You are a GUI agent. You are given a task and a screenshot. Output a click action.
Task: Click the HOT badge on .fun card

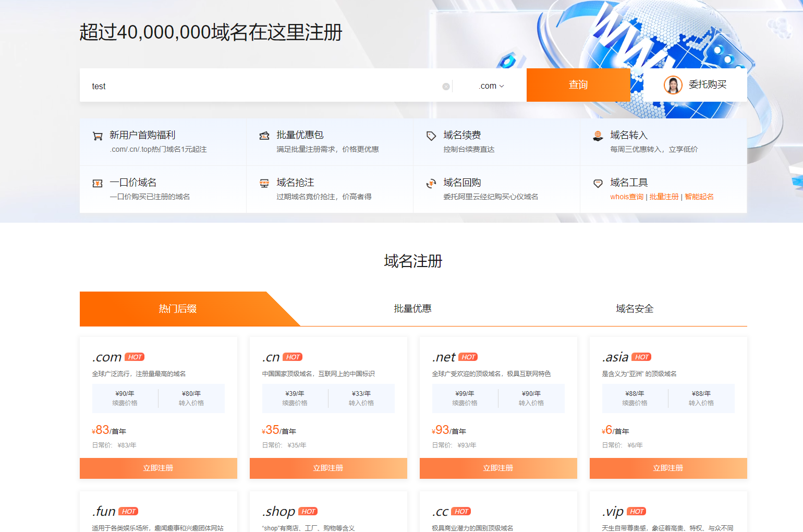[128, 512]
